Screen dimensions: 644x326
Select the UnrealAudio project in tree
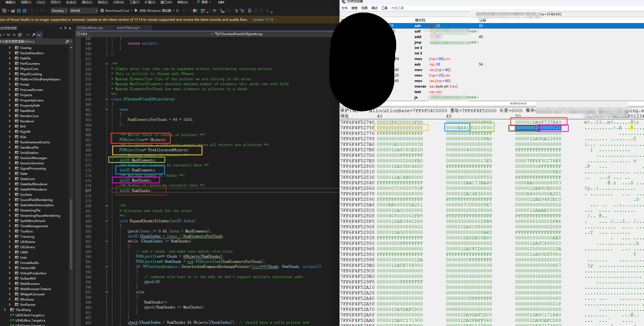[29, 263]
